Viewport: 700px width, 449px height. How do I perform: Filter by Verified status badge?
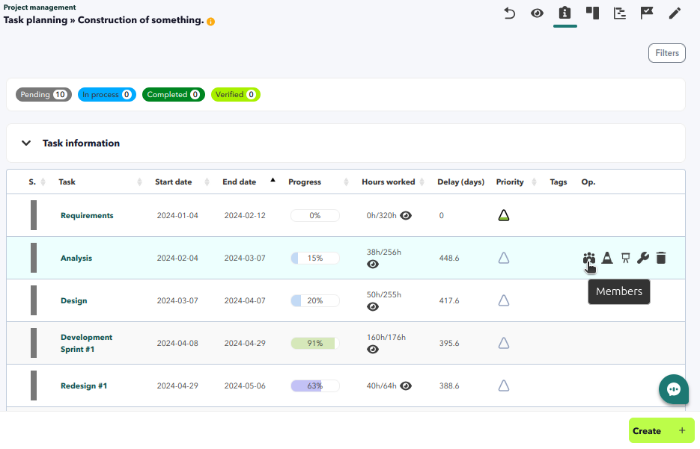pyautogui.click(x=235, y=95)
